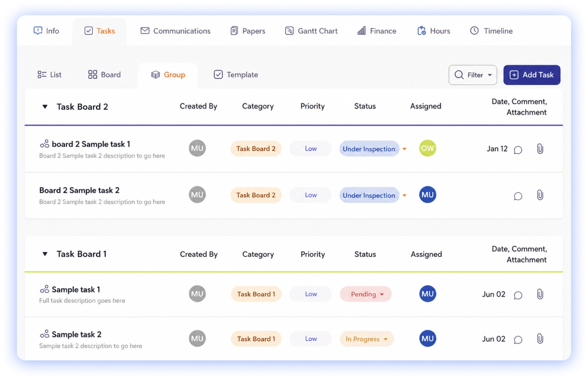
Task: Open the In Progress status dropdown
Action: [367, 339]
